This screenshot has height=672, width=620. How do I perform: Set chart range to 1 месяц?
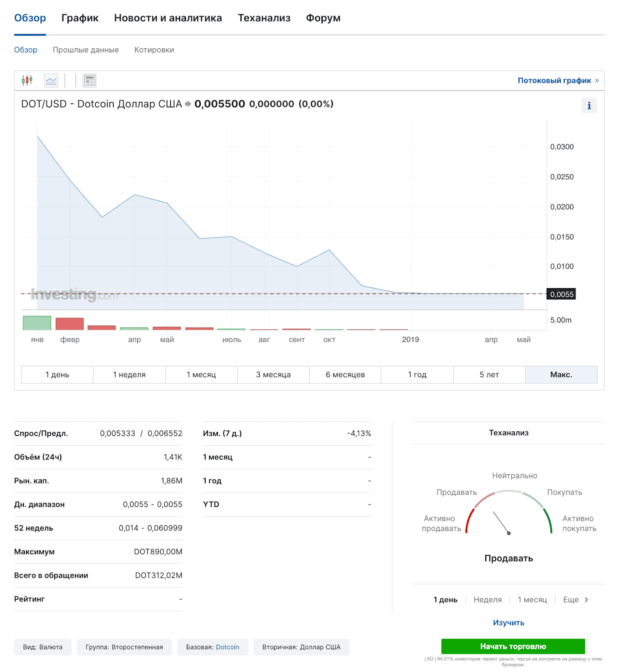(x=201, y=375)
